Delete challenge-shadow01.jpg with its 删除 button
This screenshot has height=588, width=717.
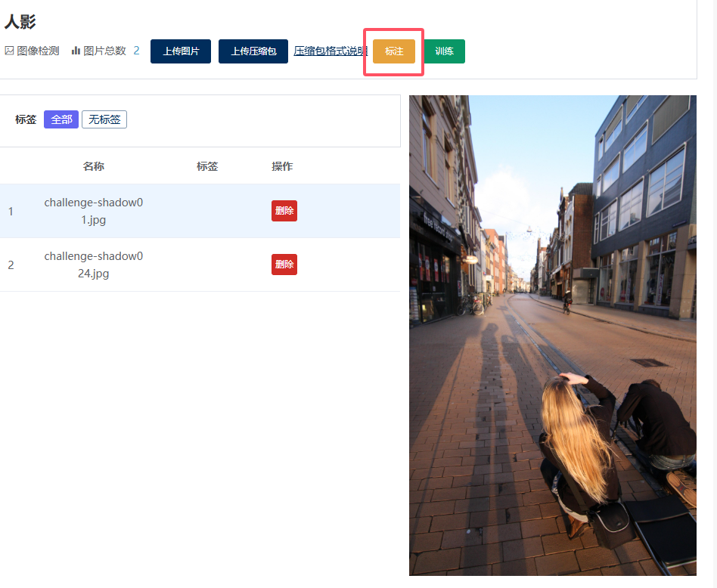(284, 211)
